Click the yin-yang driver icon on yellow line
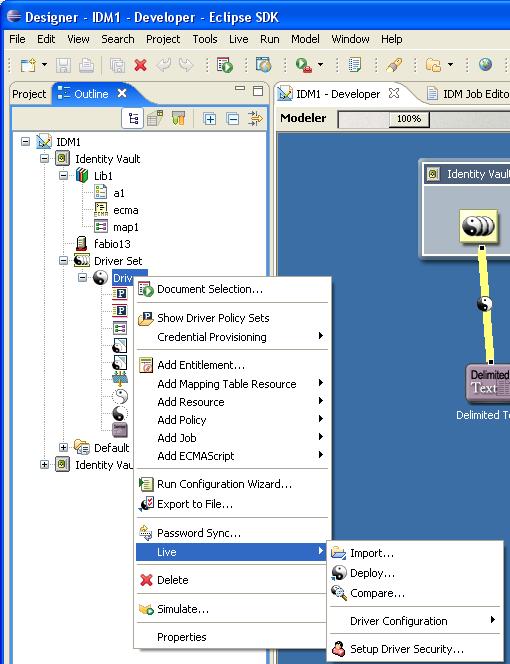Viewport: 510px width, 664px height. click(x=485, y=304)
